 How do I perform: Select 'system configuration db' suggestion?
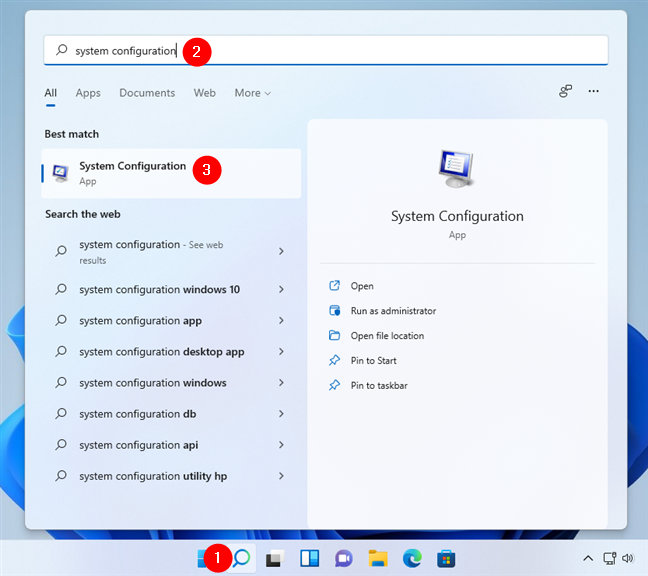171,414
